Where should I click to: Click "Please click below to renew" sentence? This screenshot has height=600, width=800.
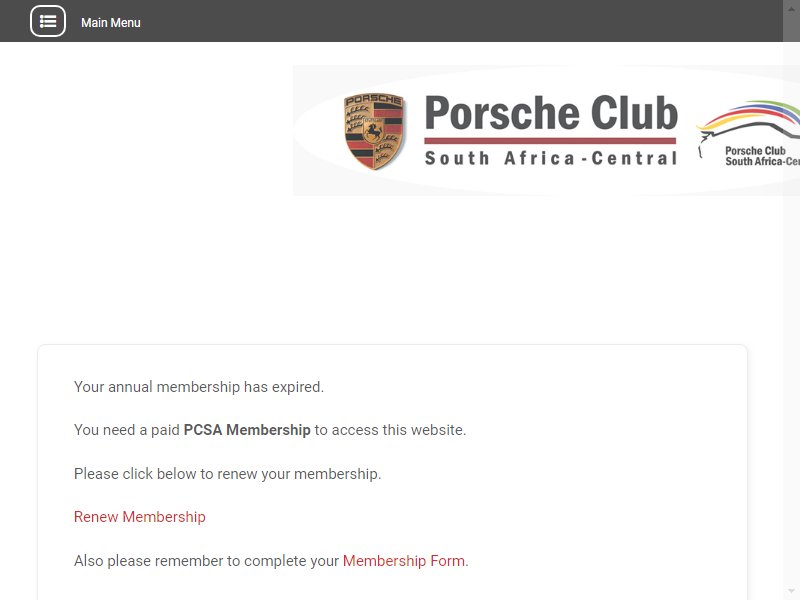(x=228, y=474)
